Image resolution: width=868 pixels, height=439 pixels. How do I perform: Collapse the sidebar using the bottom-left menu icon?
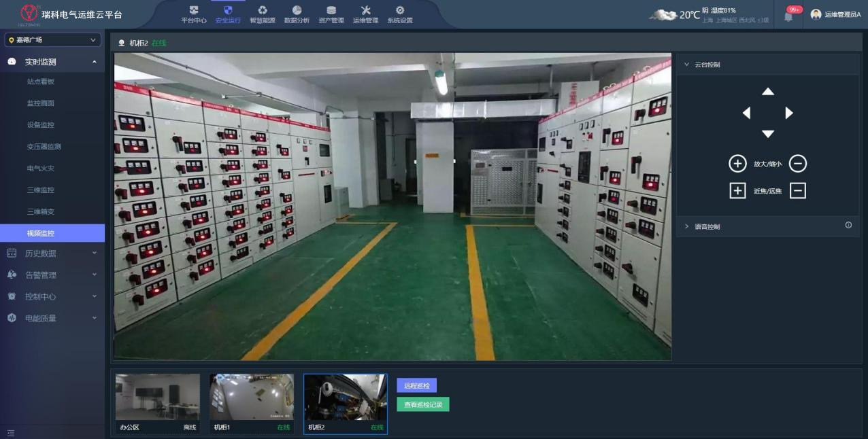pos(11,433)
